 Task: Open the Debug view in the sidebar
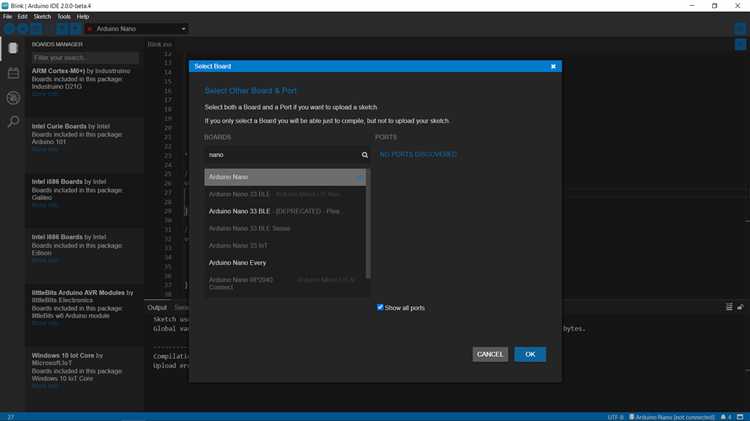click(x=13, y=98)
